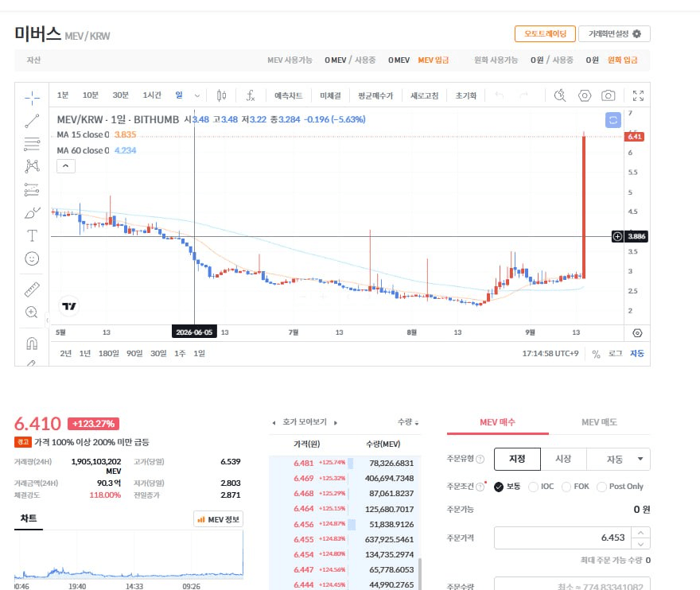Select the FOK order condition

click(x=575, y=487)
